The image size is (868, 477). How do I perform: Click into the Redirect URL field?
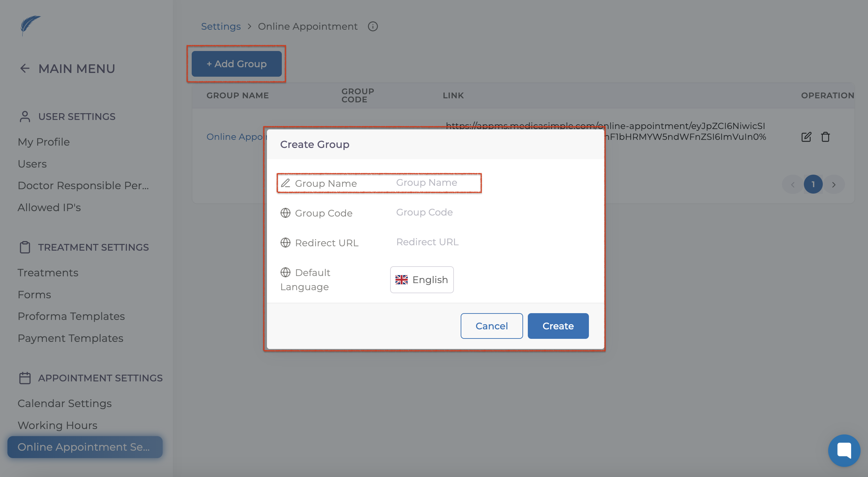coord(435,242)
